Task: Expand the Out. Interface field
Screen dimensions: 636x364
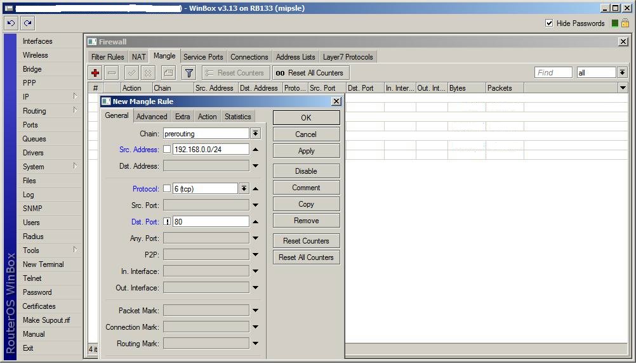Action: tap(255, 288)
